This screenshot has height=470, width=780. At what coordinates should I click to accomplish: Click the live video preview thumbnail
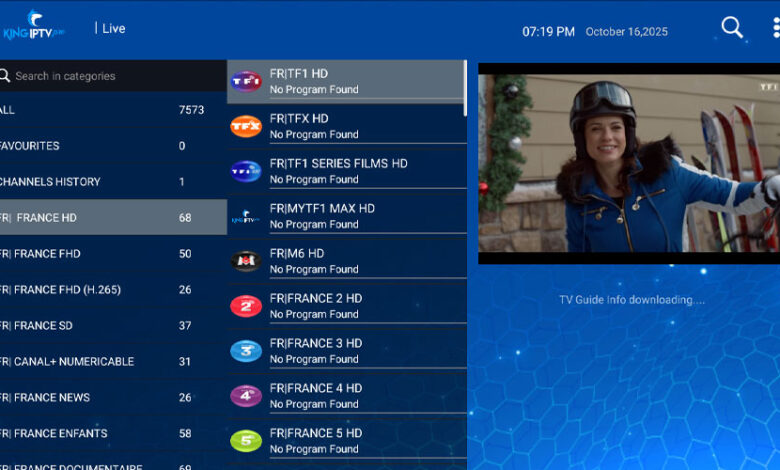628,164
